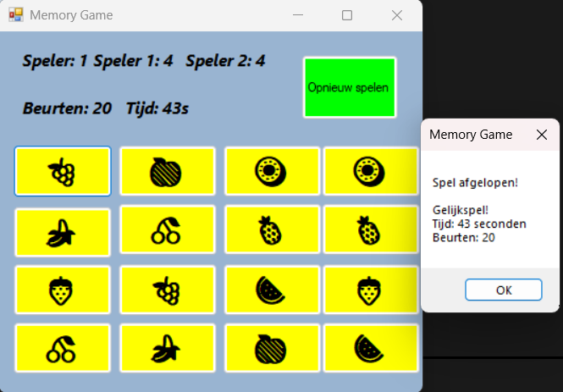Select the orange card in the top row

168,171
